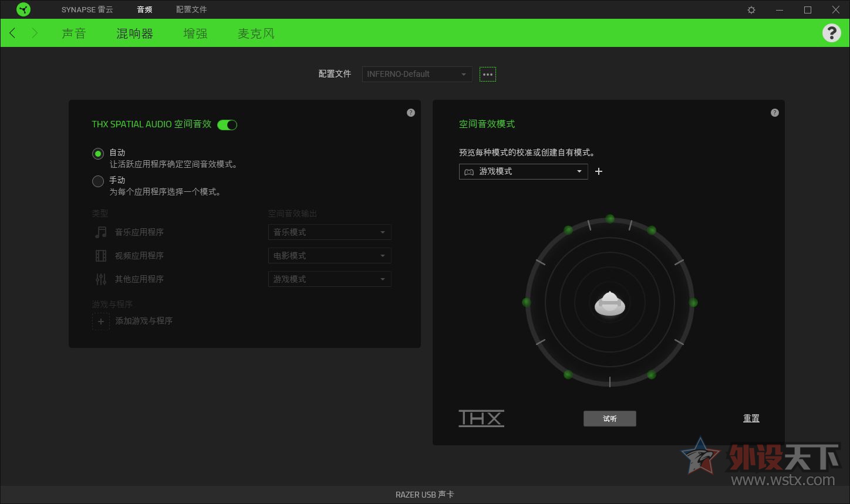
Task: Open the 增强 sub-tab
Action: pyautogui.click(x=195, y=33)
